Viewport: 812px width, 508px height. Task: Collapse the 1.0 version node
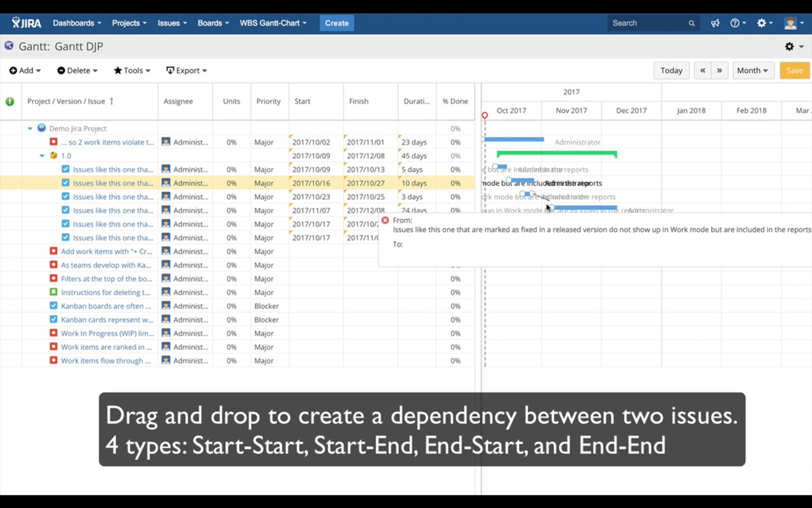(42, 156)
